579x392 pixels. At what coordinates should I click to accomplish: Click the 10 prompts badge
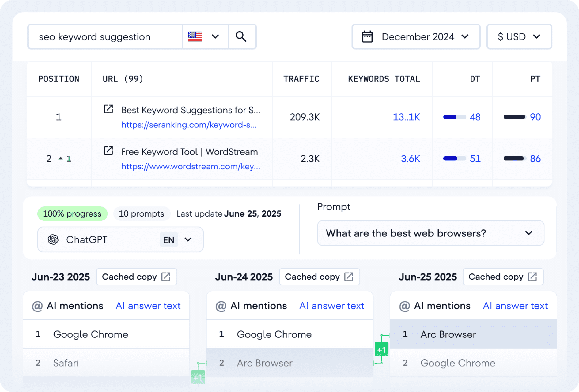point(142,213)
